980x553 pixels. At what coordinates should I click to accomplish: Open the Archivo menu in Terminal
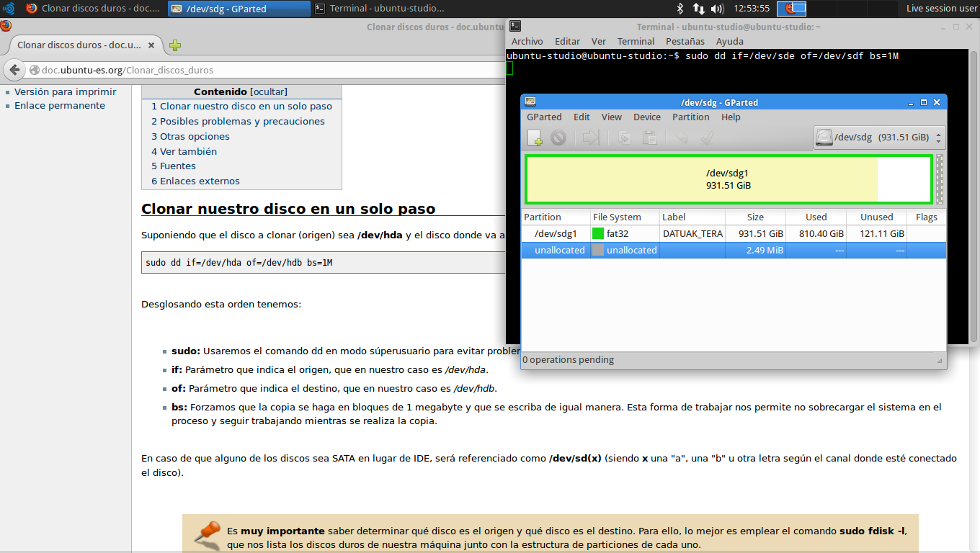point(527,41)
